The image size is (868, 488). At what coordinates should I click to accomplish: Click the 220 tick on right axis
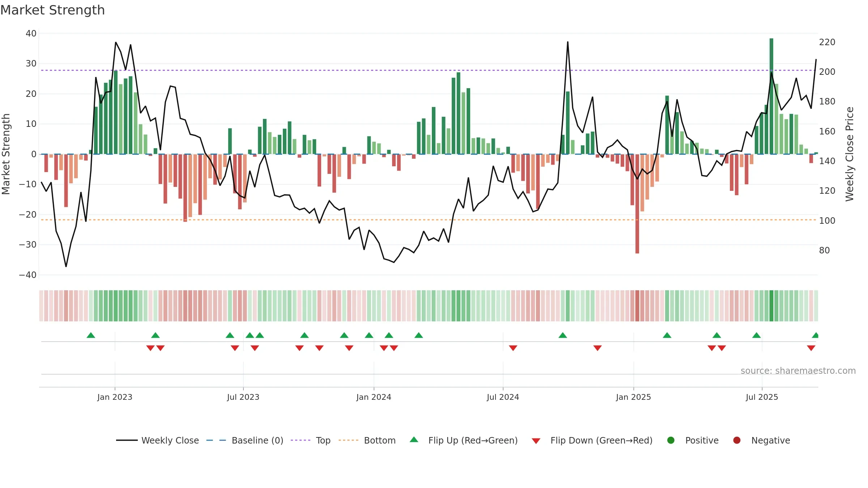click(827, 42)
